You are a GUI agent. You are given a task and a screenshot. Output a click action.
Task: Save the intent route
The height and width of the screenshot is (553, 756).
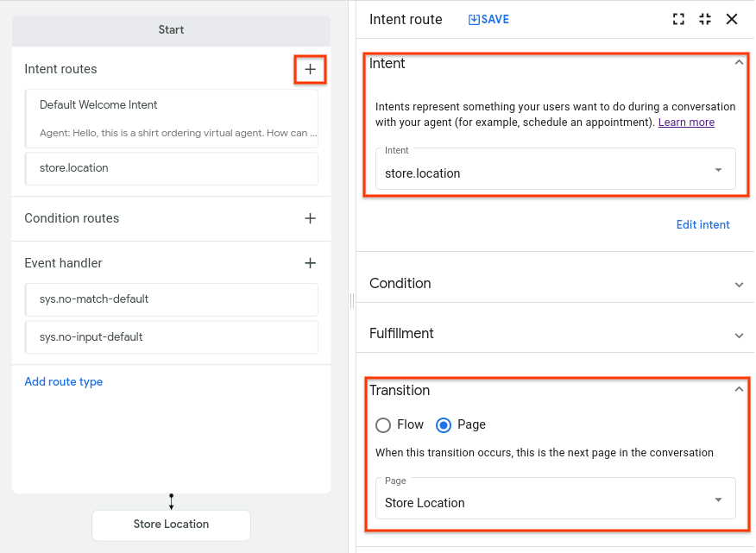click(488, 19)
